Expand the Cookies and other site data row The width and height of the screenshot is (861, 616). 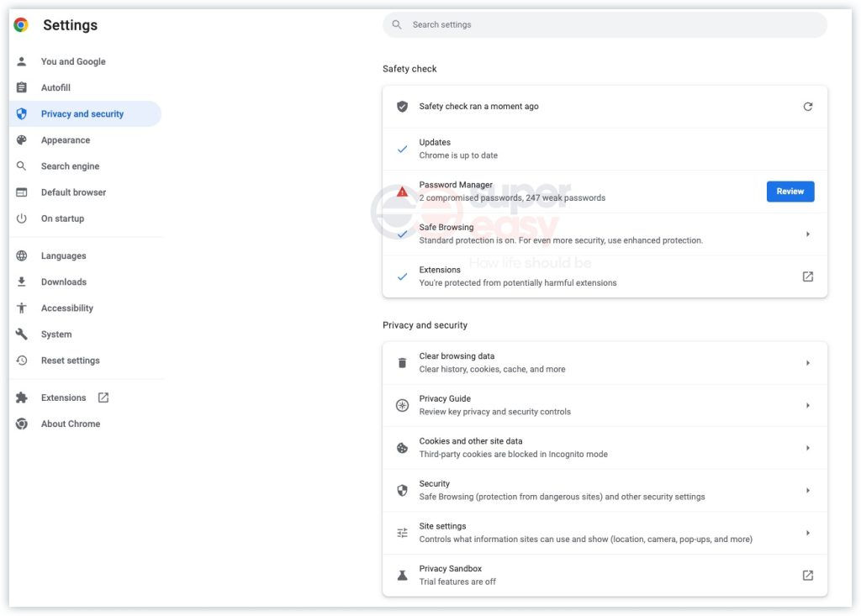[807, 446]
